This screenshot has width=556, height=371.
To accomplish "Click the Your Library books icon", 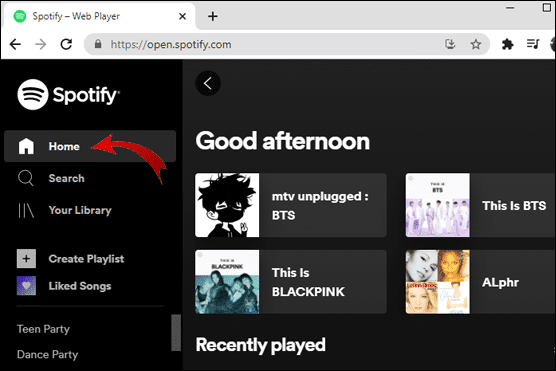I will pyautogui.click(x=26, y=210).
